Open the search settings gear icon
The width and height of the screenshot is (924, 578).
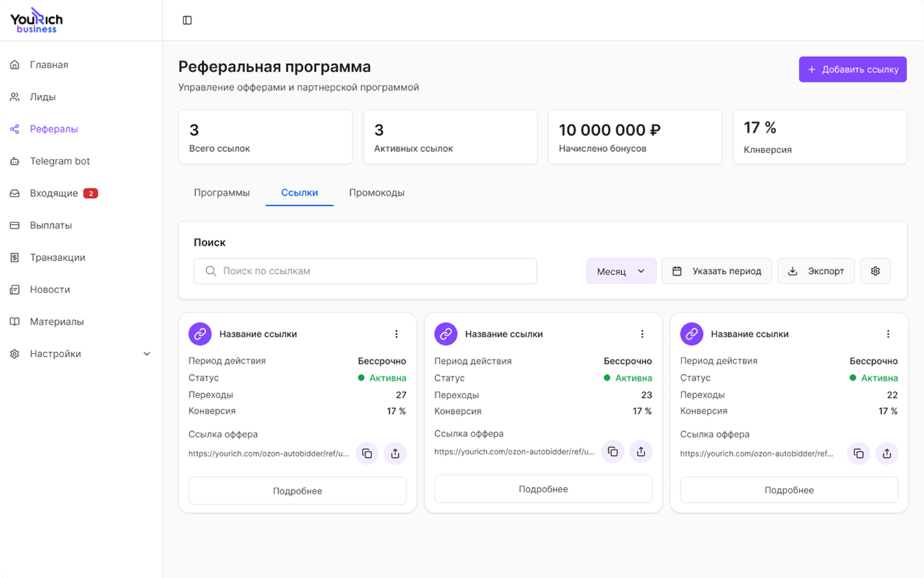pyautogui.click(x=875, y=271)
